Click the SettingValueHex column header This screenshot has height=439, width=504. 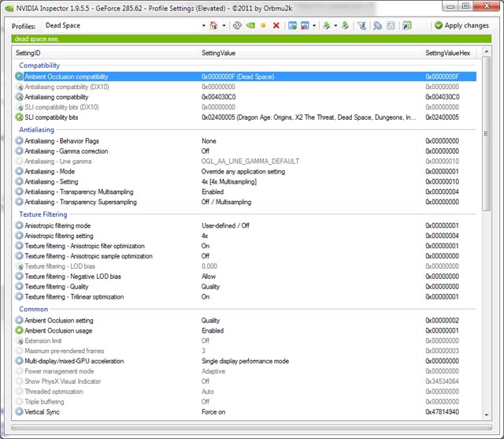coord(449,52)
